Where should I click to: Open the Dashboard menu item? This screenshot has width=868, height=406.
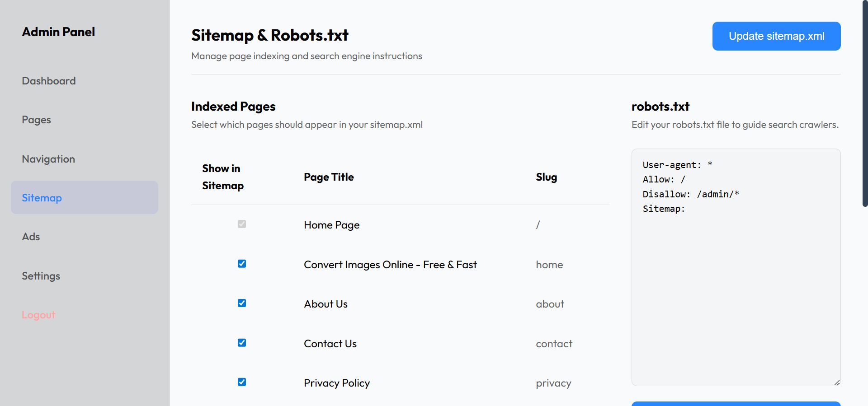[49, 81]
